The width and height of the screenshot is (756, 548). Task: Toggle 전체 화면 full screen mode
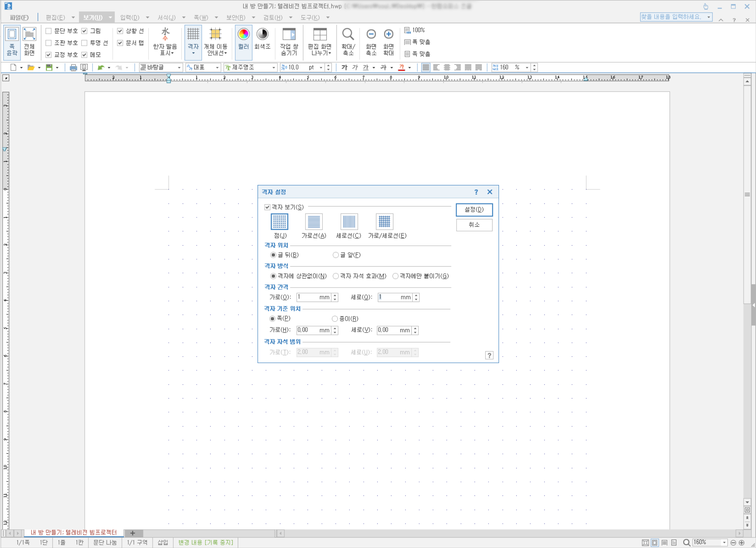(x=29, y=42)
